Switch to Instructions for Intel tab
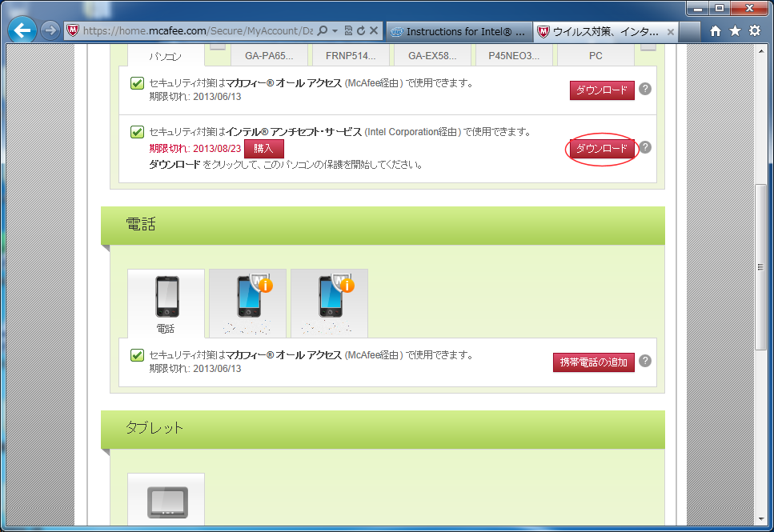 [459, 31]
